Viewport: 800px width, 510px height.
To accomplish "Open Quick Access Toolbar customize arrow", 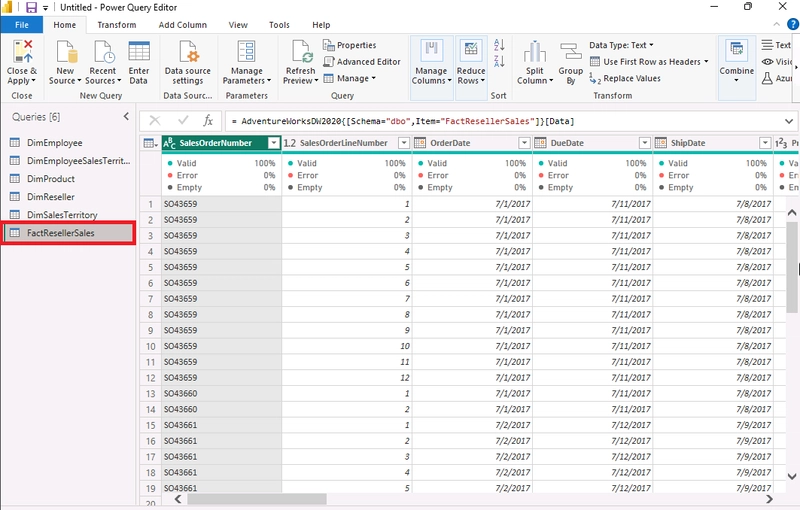I will 45,8.
